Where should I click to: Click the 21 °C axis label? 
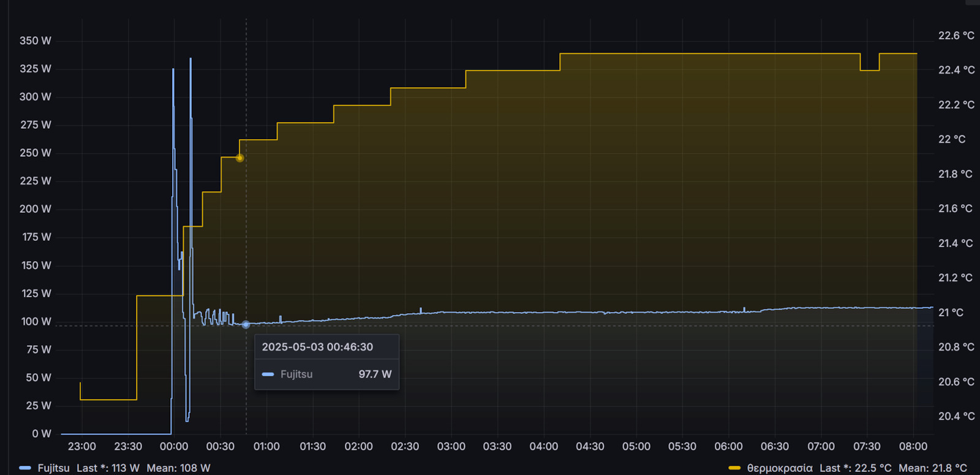951,313
